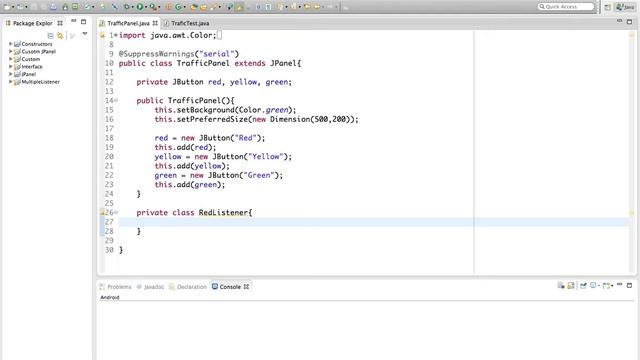
Task: Click the New file toolbar icon
Action: 7,7
